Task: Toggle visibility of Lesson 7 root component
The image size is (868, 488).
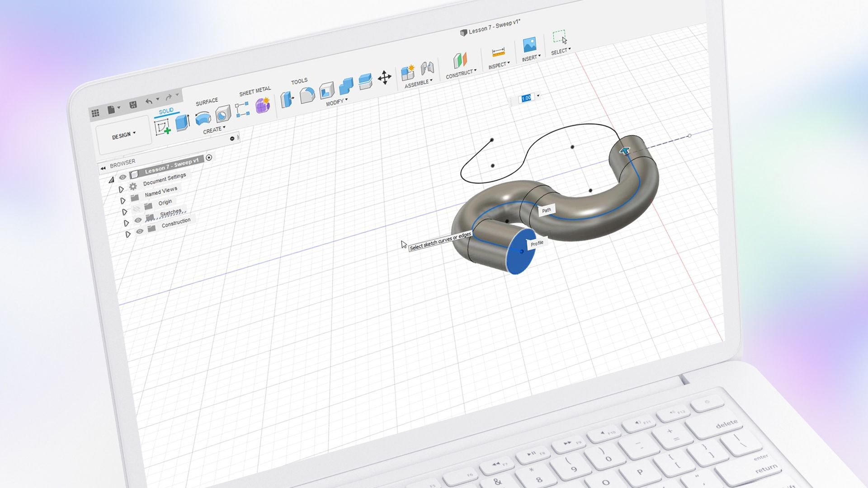Action: pos(123,177)
